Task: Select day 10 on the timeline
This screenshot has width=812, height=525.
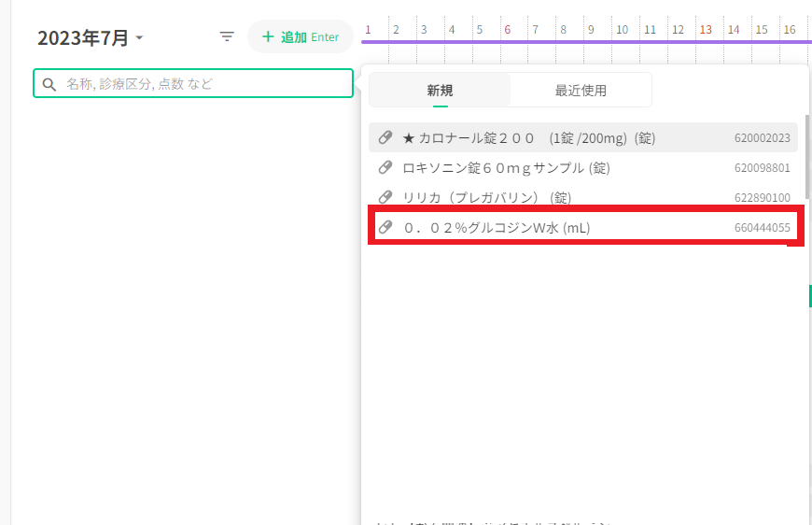Action: coord(622,30)
